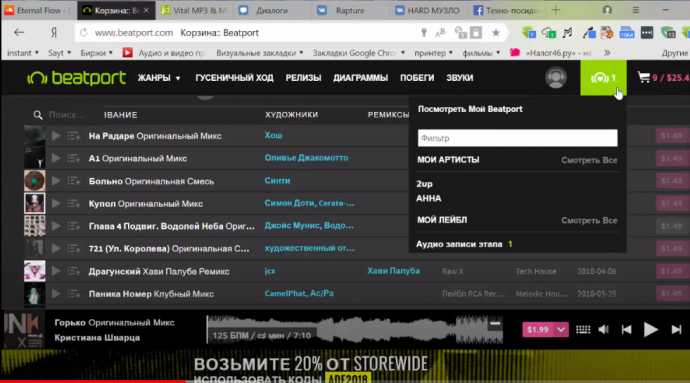Image resolution: width=690 pixels, height=383 pixels.
Task: Open a new browser tab
Action: point(556,10)
